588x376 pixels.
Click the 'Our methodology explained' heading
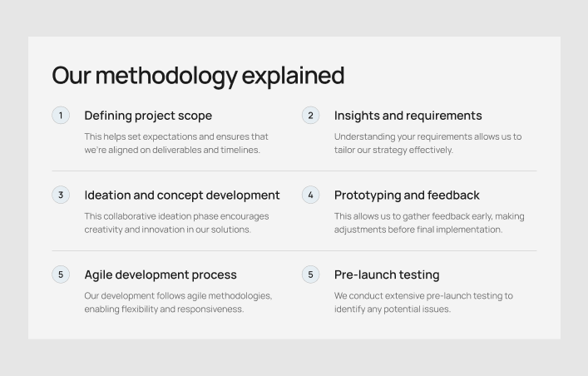pos(198,76)
